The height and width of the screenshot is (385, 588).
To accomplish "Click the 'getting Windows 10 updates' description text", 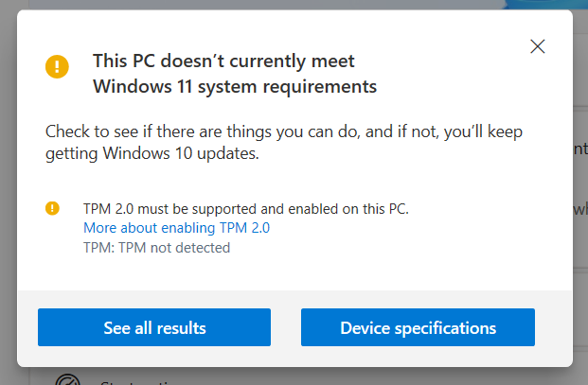I will (152, 153).
